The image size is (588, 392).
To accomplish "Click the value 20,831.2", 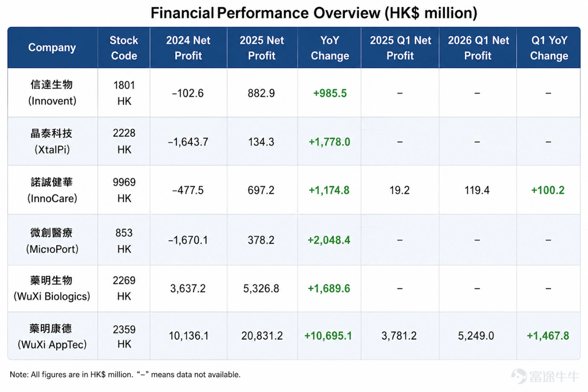I will pos(262,336).
